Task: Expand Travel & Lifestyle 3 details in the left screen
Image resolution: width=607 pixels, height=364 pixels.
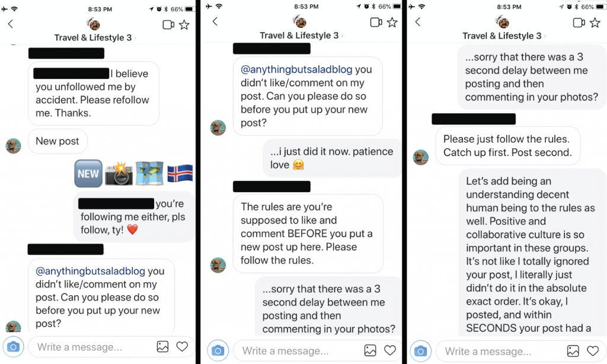Action: point(95,38)
